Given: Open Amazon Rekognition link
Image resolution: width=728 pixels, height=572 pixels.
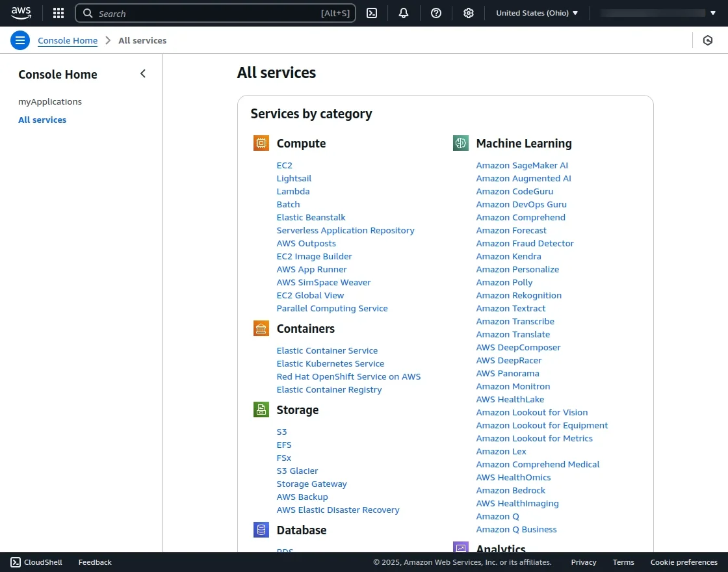Looking at the screenshot, I should (x=519, y=295).
